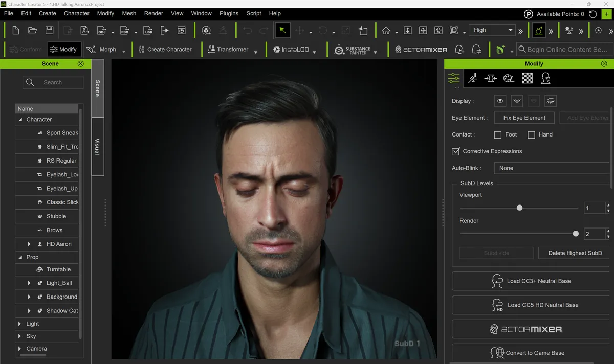Screen dimensions: 614x364
Task: Click Load CC3+ Neutral Base button
Action: pos(532,281)
